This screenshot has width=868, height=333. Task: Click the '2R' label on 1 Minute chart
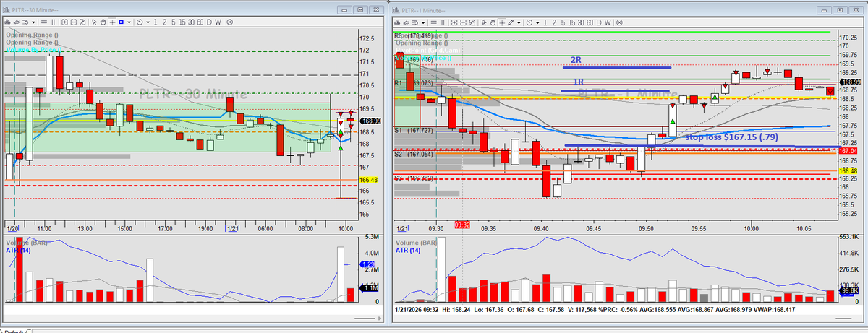pos(577,60)
